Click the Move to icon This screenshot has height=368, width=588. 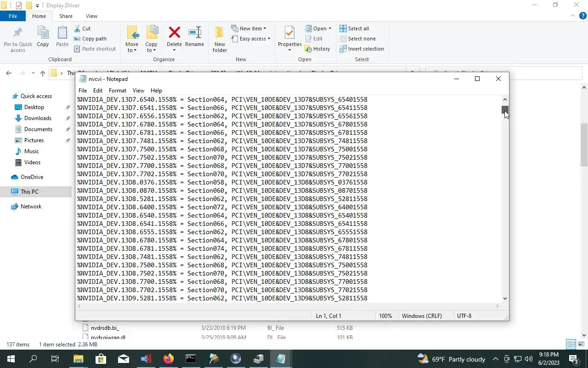tap(132, 33)
